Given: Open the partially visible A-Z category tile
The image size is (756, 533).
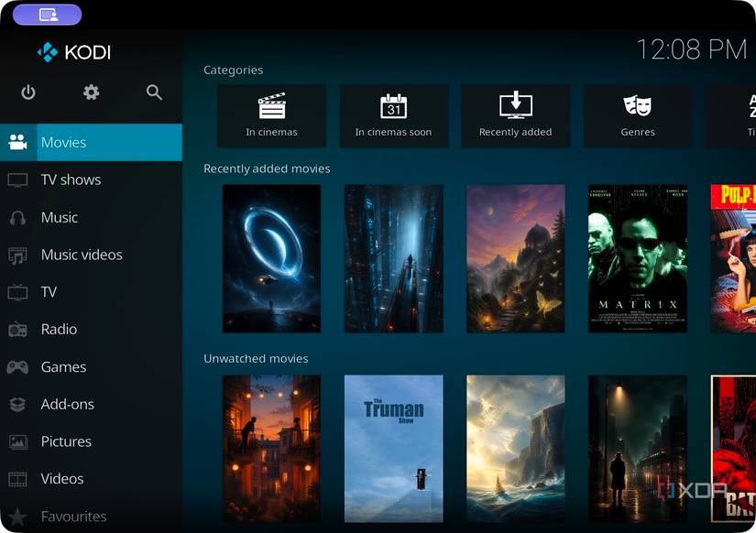Looking at the screenshot, I should (731, 116).
